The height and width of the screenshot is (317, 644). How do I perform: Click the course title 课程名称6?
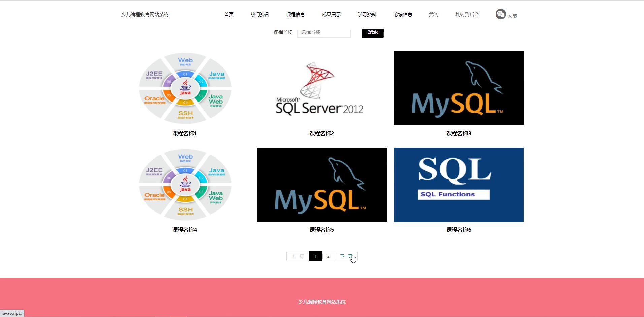(x=459, y=230)
